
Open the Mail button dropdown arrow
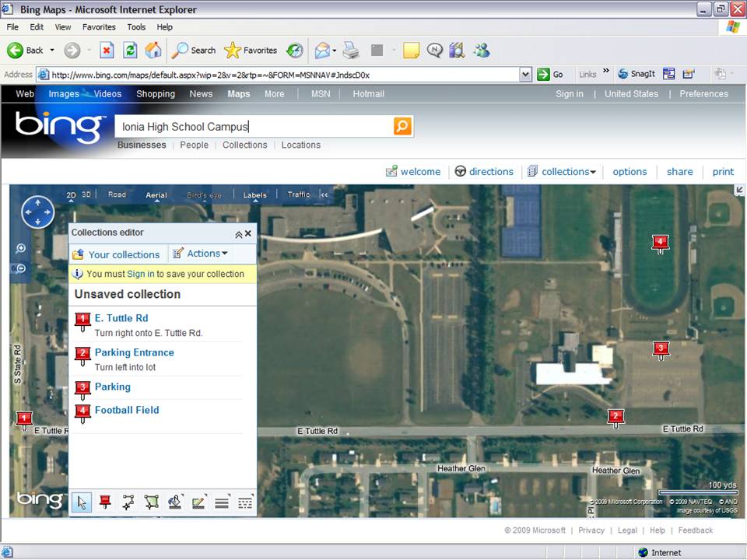point(335,51)
